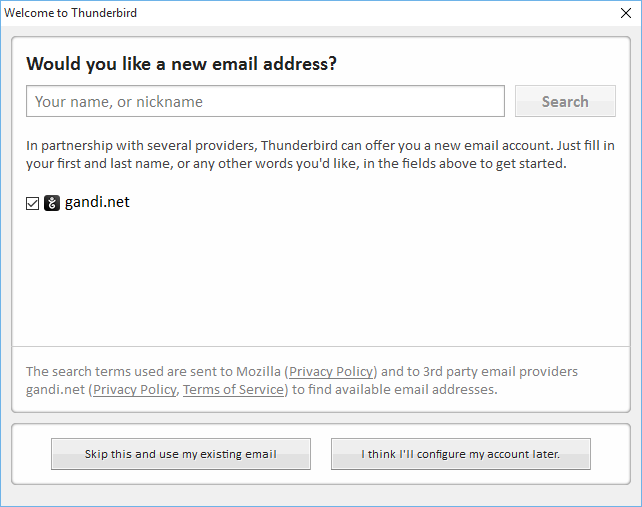Open the Terms of Service link

pyautogui.click(x=233, y=389)
